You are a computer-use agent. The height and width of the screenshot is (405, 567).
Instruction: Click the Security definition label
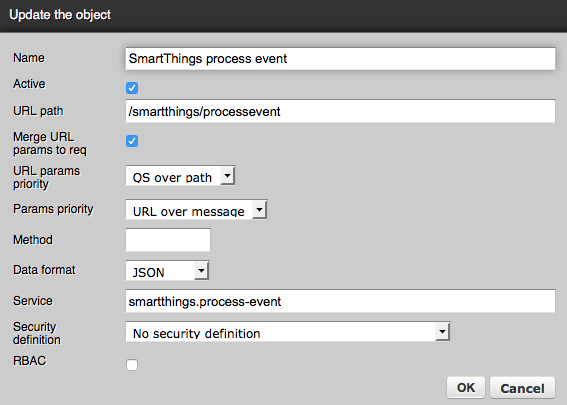(37, 333)
